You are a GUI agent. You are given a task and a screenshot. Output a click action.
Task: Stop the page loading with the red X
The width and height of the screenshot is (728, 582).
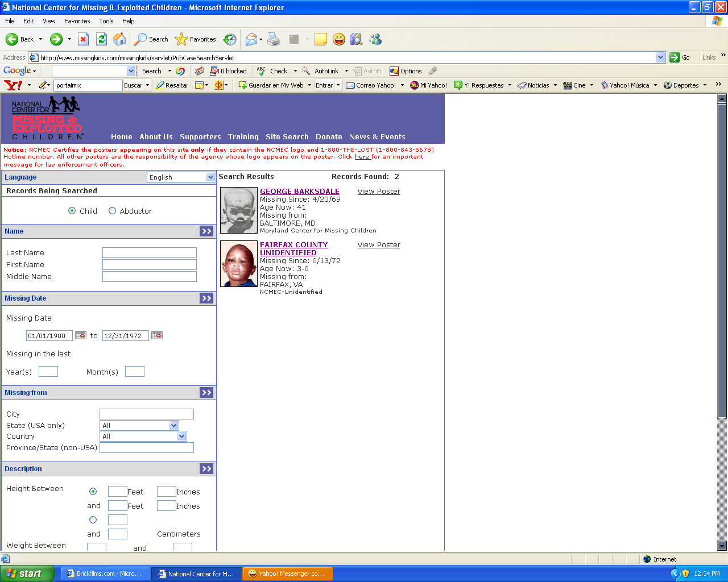point(83,39)
